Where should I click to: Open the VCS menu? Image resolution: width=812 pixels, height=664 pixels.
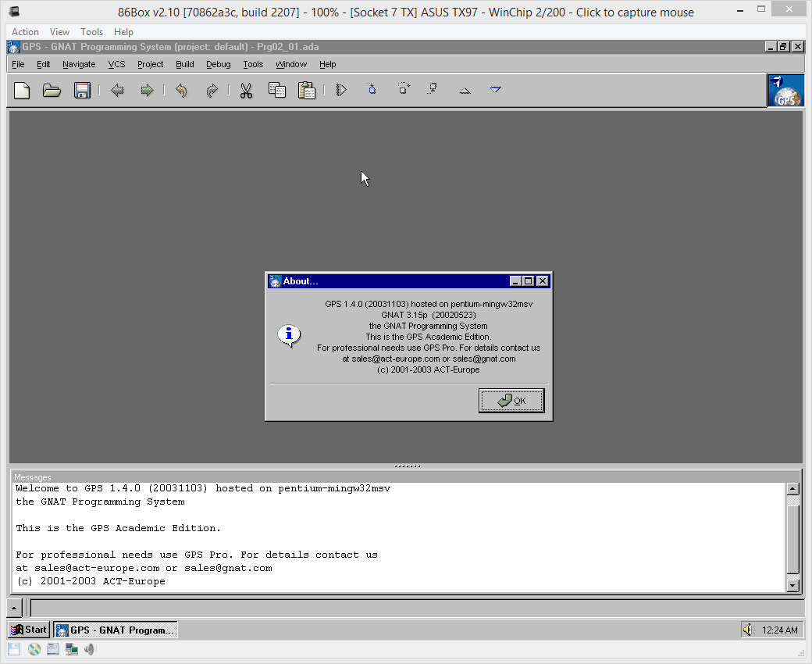pos(116,64)
